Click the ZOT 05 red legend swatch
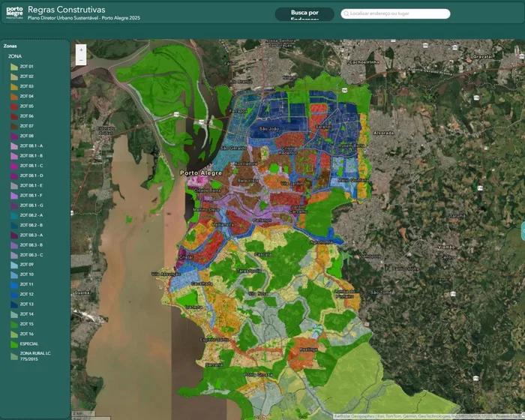This screenshot has height=420, width=525. [x=14, y=106]
